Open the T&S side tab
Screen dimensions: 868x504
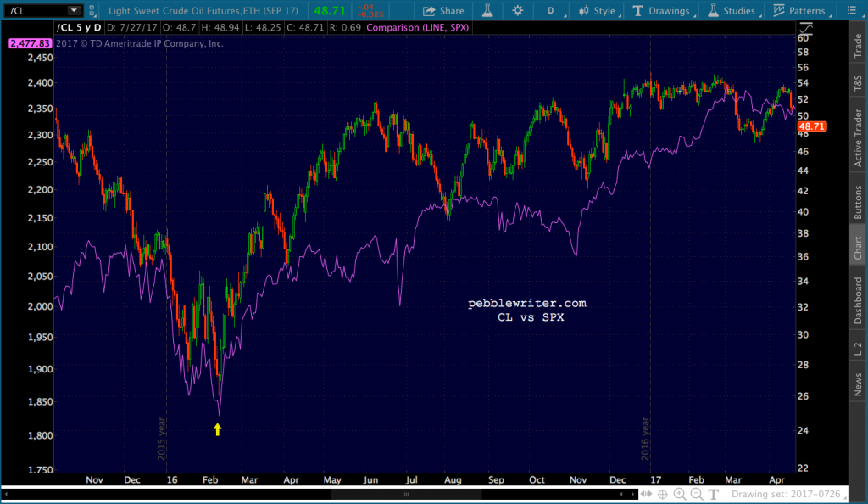(x=858, y=83)
